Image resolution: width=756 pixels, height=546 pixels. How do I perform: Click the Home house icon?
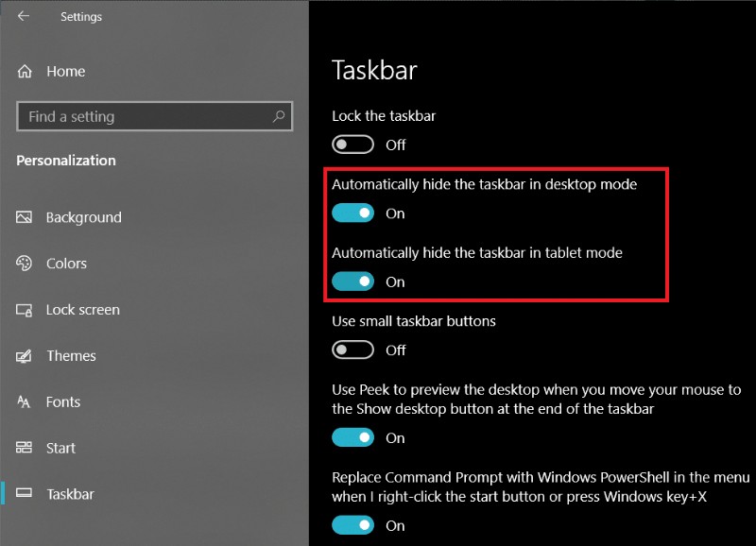point(23,71)
